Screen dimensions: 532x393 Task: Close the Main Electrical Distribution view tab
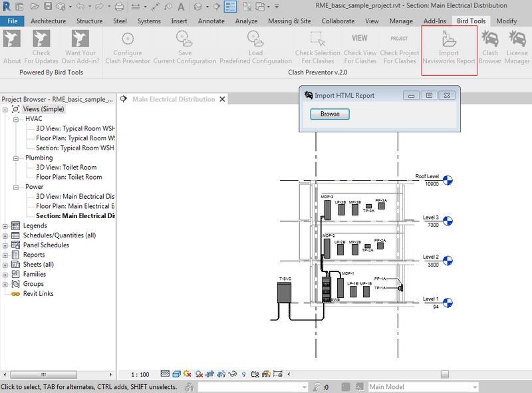pos(222,99)
